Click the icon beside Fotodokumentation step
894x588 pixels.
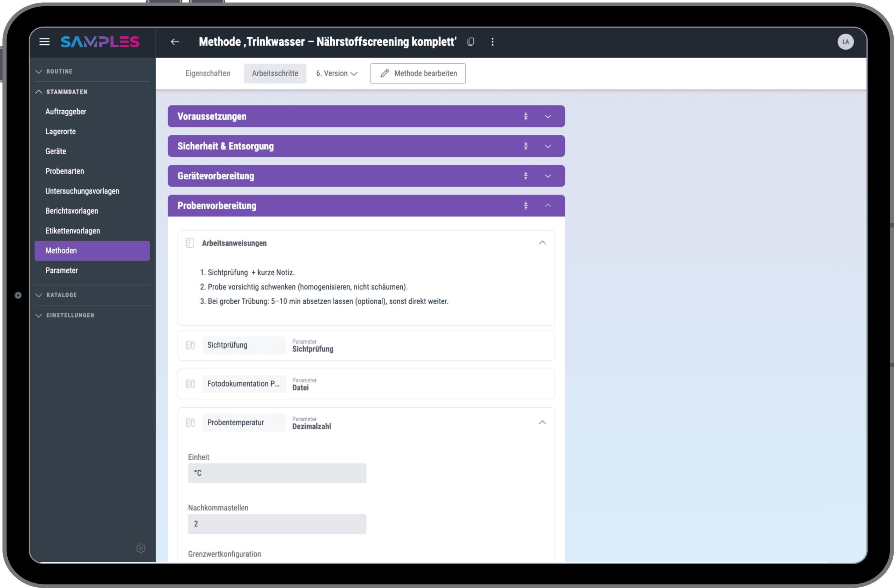click(x=190, y=384)
